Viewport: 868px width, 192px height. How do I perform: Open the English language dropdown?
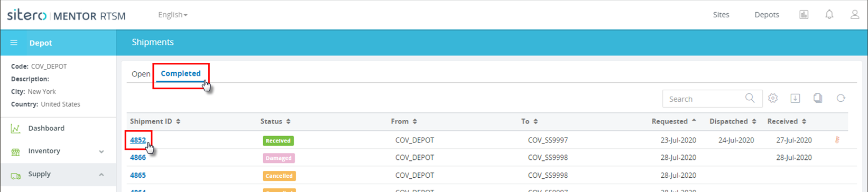(x=173, y=15)
